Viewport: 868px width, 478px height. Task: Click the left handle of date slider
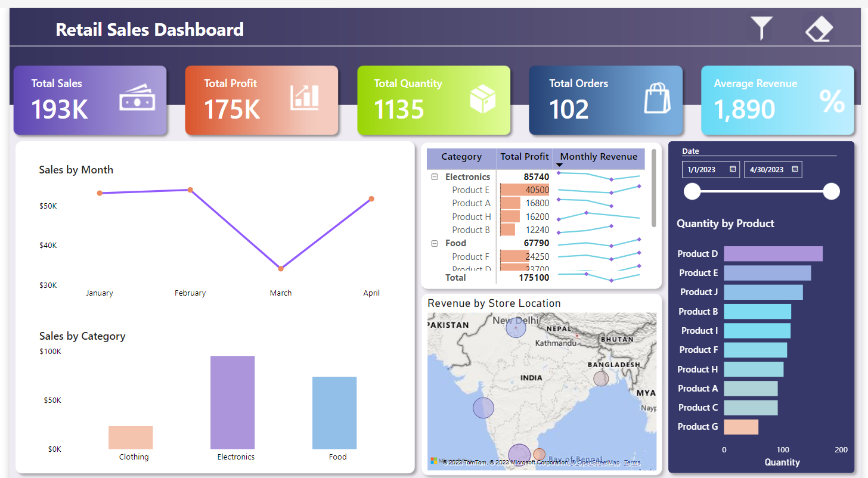[692, 191]
